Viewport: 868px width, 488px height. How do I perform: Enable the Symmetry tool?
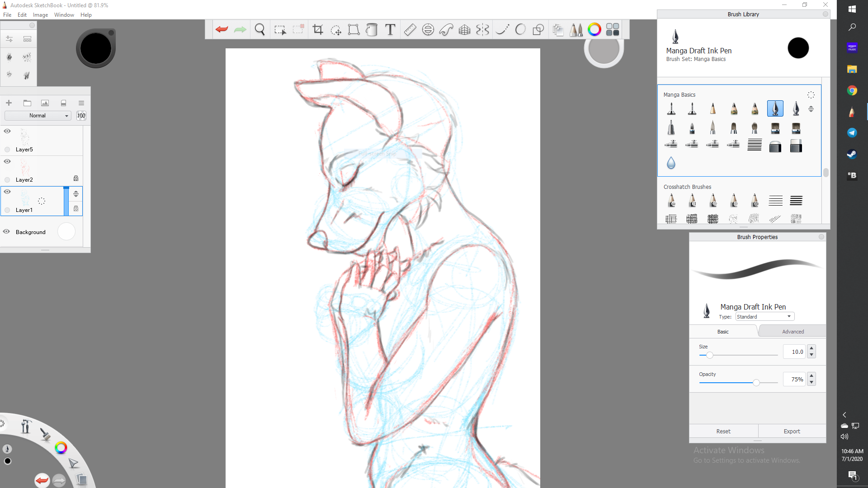click(482, 30)
